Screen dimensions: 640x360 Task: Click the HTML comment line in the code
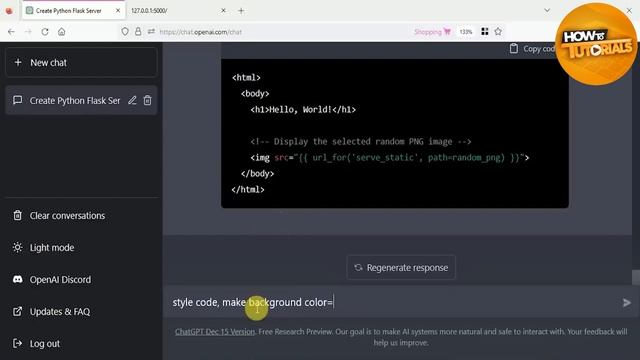coord(361,142)
